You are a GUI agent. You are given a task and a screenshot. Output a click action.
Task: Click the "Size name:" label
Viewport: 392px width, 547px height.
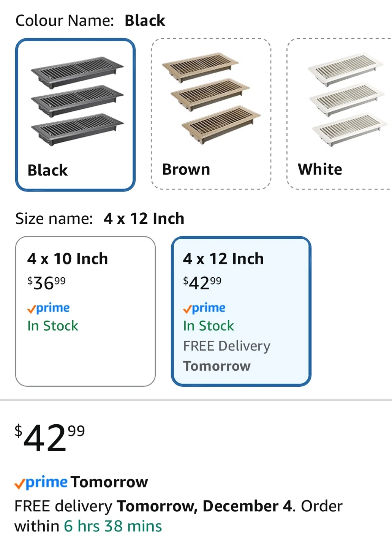pos(54,219)
